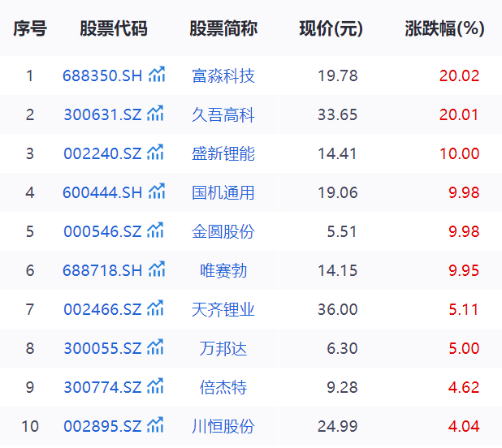
Task: Click trend icon next to 002240.SZ
Action: coord(156,153)
